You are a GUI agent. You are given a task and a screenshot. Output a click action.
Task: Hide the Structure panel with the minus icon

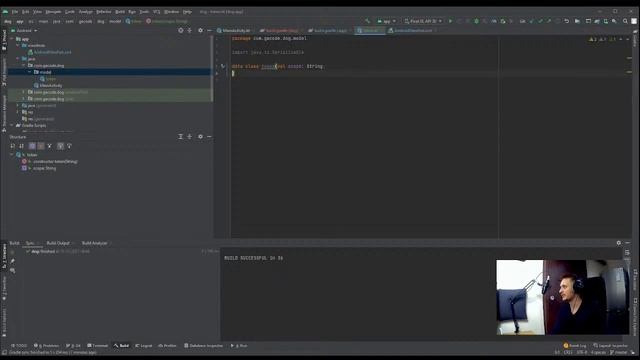[x=209, y=137]
